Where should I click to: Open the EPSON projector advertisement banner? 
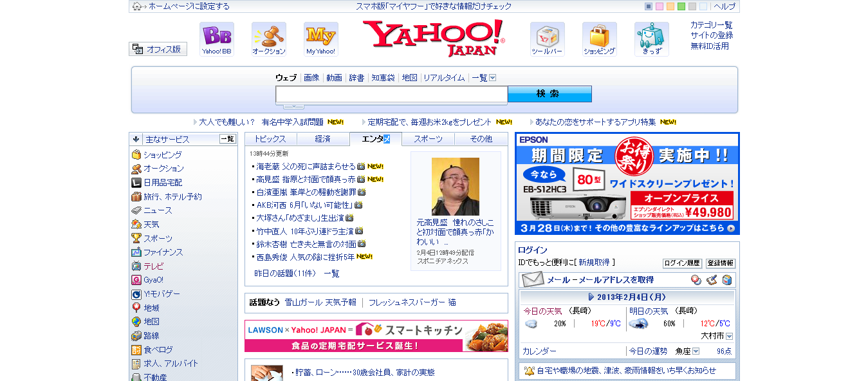[627, 184]
